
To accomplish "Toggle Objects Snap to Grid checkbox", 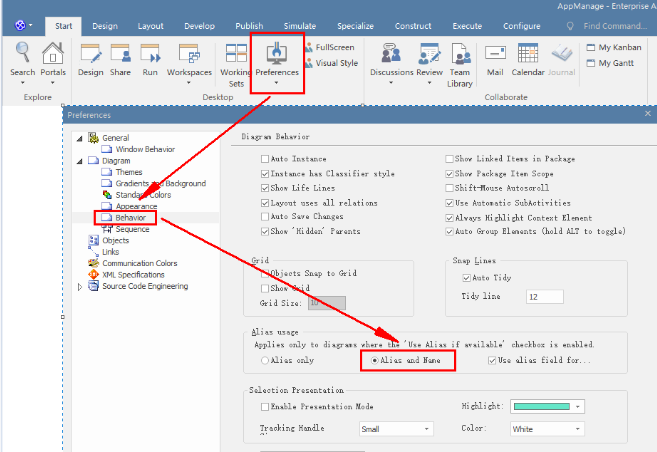I will pyautogui.click(x=265, y=273).
